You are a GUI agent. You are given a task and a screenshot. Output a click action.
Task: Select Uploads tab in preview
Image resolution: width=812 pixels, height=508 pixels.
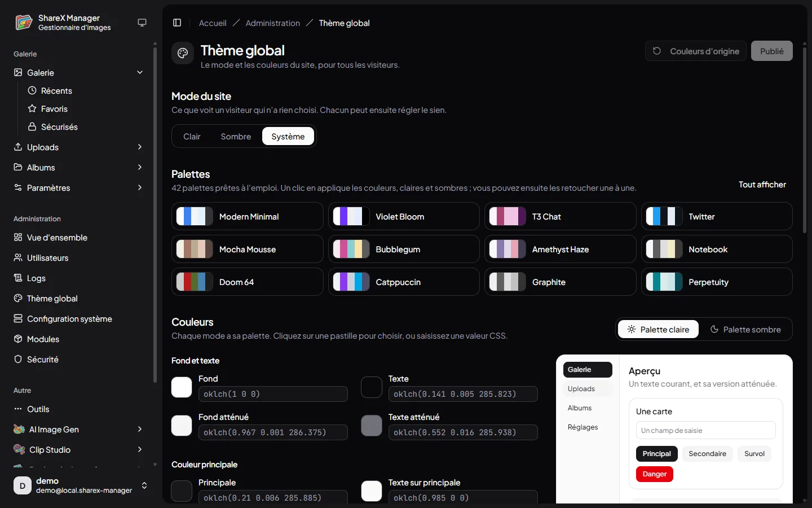pos(588,389)
